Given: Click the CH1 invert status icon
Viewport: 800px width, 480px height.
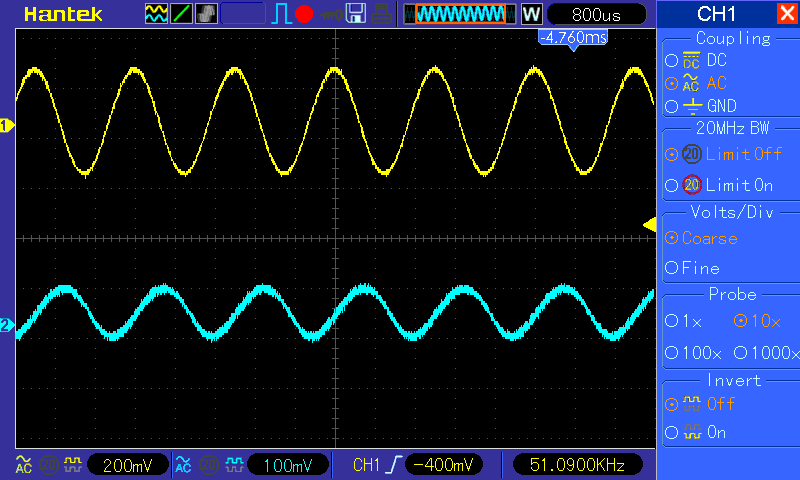Looking at the screenshot, I should click(73, 465).
